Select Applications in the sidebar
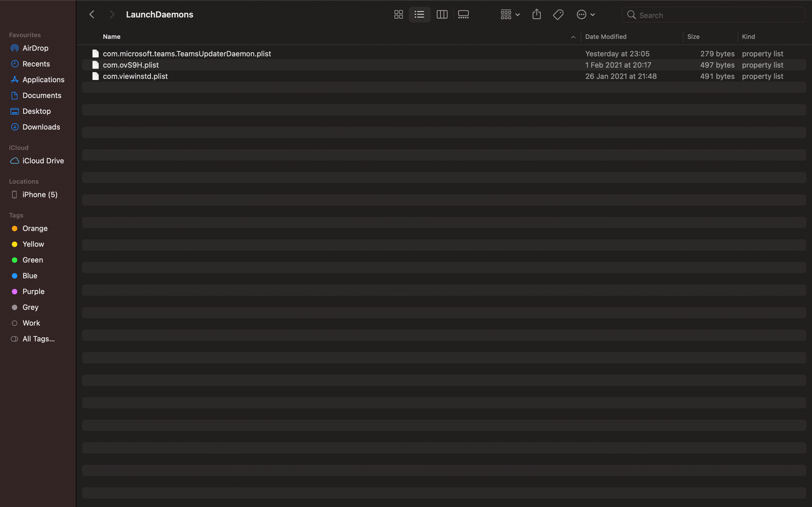812x507 pixels. [x=43, y=79]
